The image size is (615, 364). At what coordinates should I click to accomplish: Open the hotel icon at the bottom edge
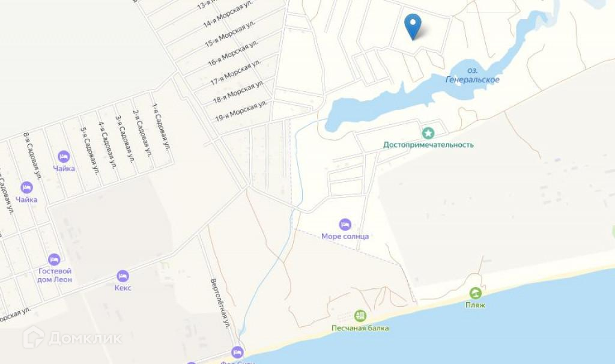pos(237,352)
